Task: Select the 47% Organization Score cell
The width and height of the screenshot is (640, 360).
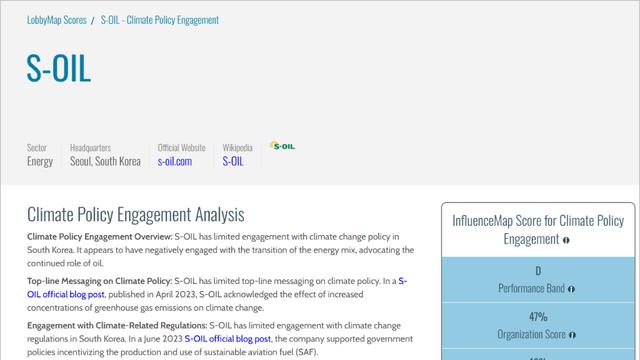Action: [x=538, y=325]
